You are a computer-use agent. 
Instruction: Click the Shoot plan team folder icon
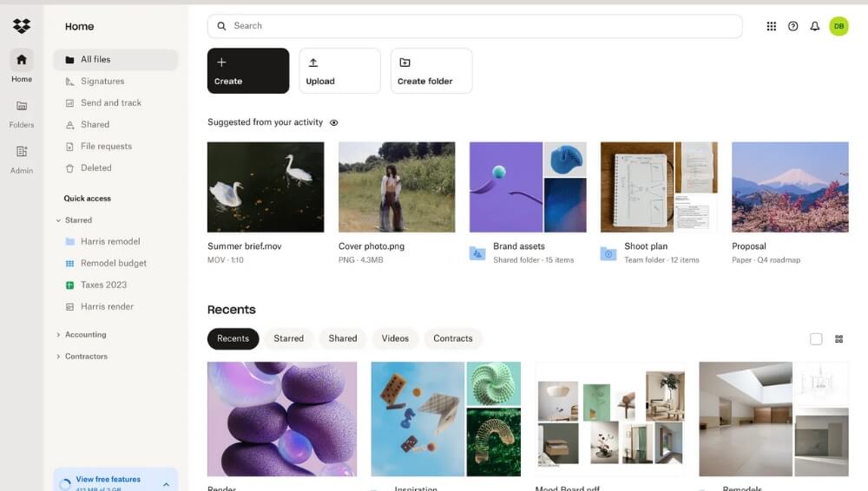pos(608,253)
